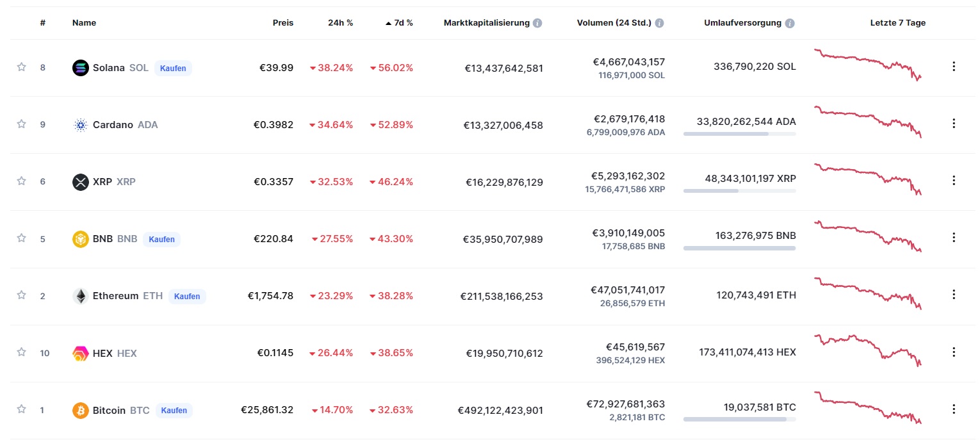Click the BNB coin logo
Screen dimensions: 980x442
point(80,239)
